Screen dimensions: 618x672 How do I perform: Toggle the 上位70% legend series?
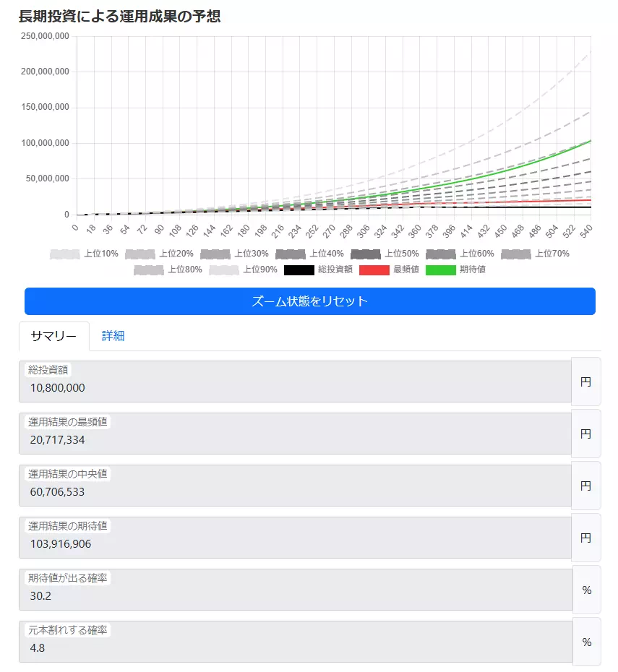[x=536, y=254]
